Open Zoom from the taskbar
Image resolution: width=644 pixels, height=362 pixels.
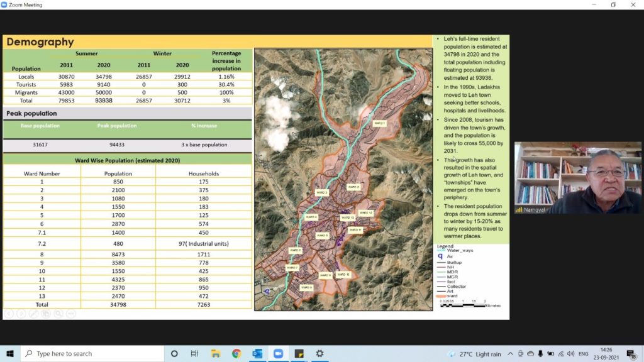click(x=278, y=354)
